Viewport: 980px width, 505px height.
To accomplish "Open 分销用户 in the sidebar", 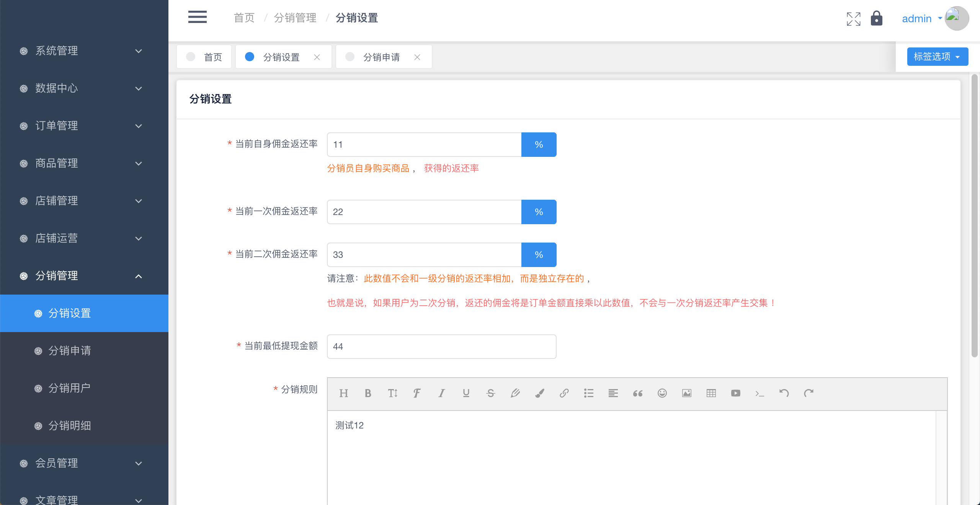I will point(69,388).
